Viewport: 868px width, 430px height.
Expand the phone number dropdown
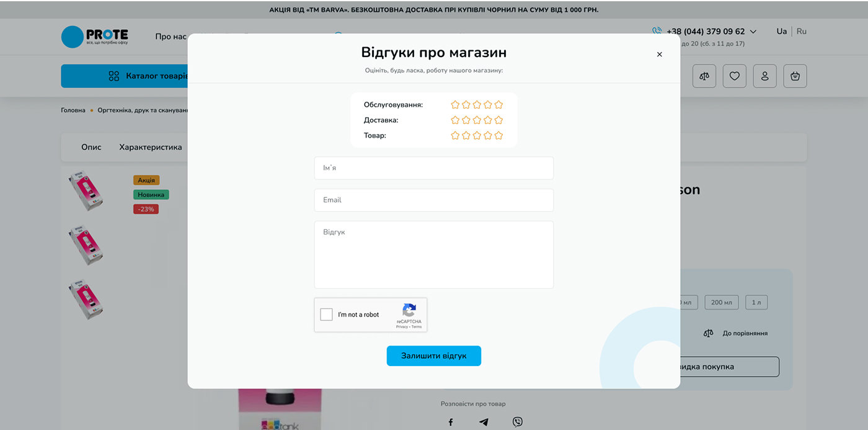click(x=753, y=32)
